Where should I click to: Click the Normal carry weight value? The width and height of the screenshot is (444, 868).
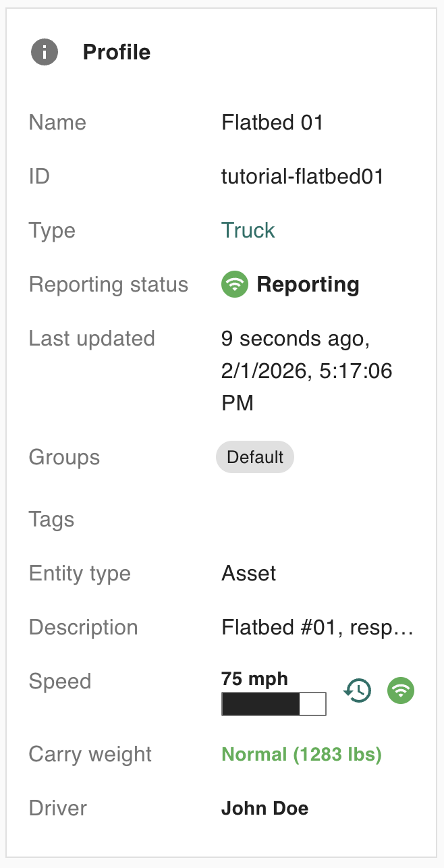pyautogui.click(x=301, y=754)
